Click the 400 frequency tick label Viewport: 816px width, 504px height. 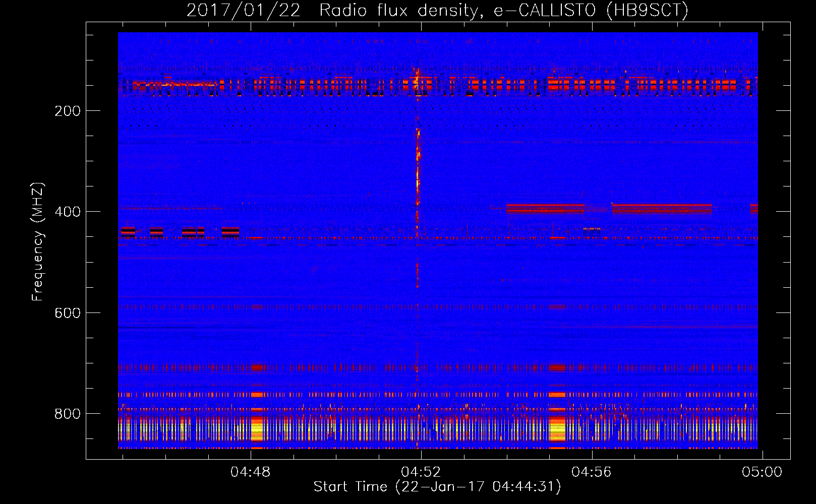point(68,212)
